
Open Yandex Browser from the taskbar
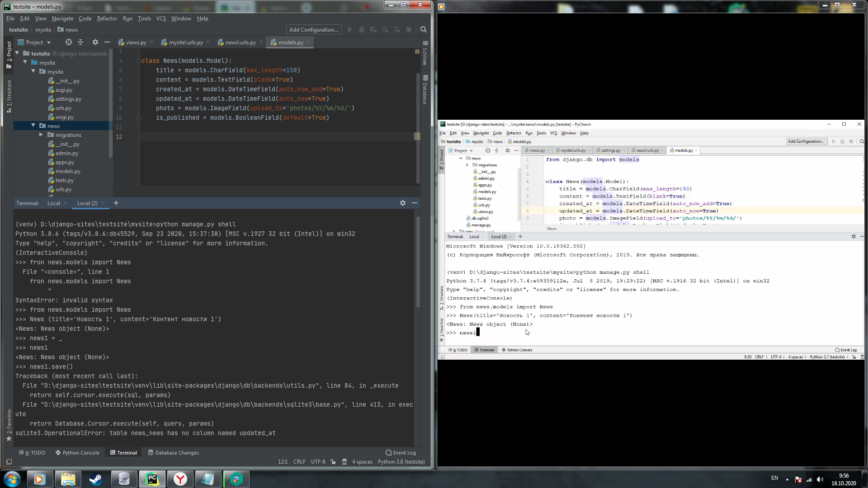(x=180, y=479)
